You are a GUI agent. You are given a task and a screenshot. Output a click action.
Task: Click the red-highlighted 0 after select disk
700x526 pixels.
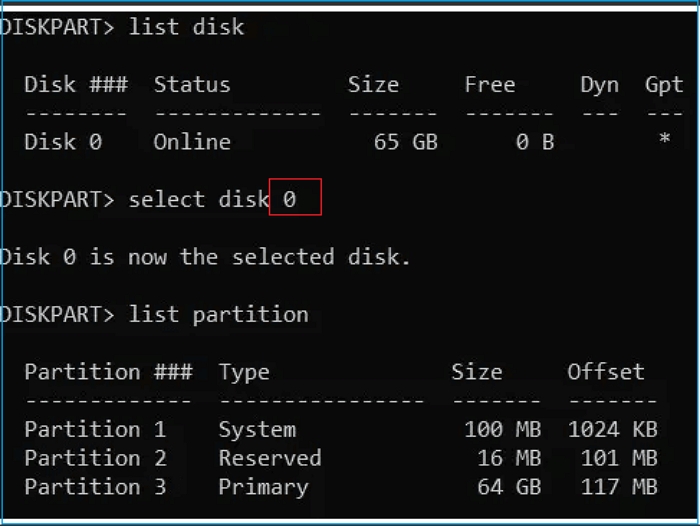(290, 199)
